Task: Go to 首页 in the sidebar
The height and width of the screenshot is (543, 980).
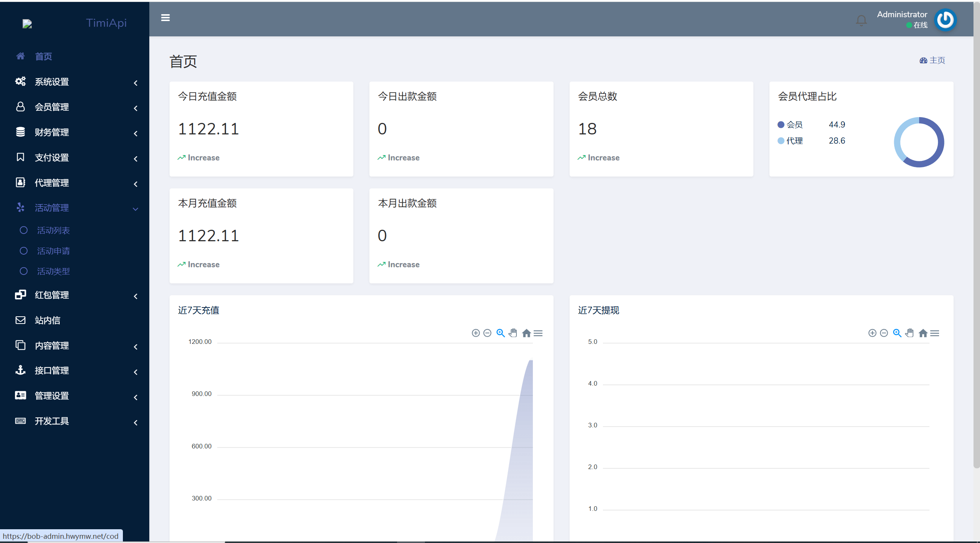Action: click(x=43, y=57)
